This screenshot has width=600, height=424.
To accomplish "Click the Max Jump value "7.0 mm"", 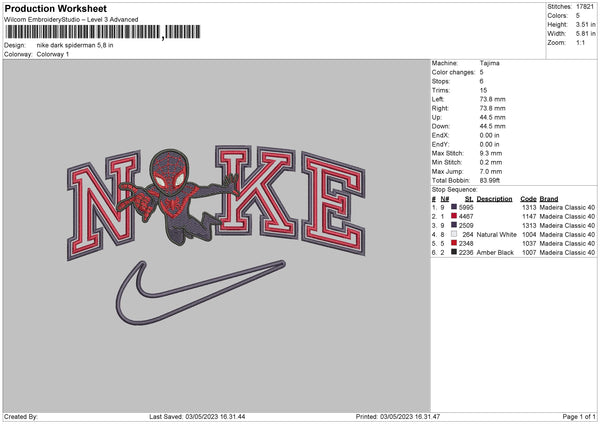I will click(x=491, y=171).
